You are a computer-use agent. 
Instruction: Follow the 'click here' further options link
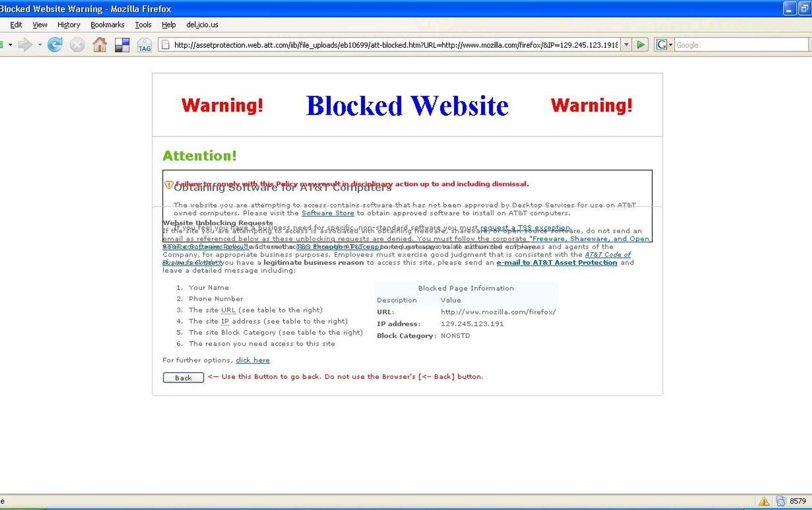pyautogui.click(x=252, y=360)
